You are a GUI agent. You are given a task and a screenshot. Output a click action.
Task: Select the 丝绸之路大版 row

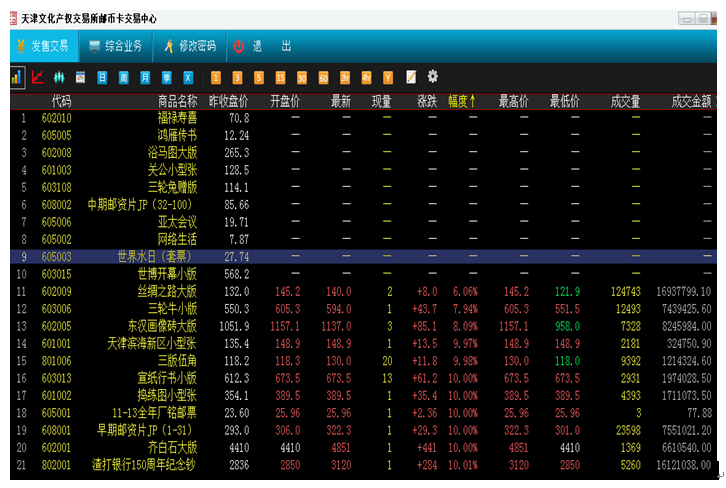pos(166,291)
